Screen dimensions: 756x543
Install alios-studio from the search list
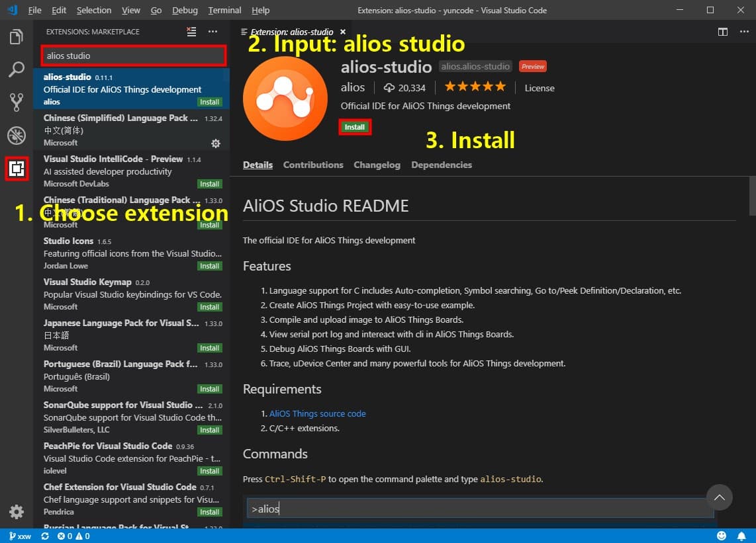210,102
